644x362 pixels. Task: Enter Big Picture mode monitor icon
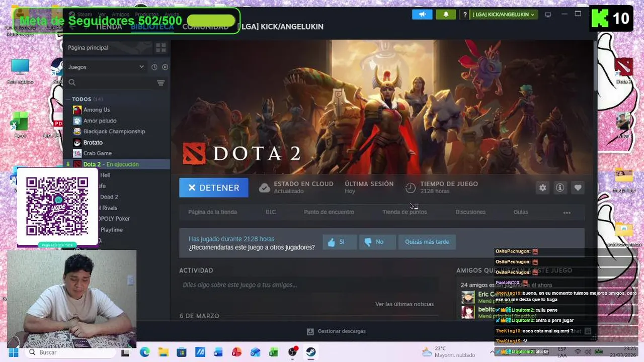pos(548,15)
